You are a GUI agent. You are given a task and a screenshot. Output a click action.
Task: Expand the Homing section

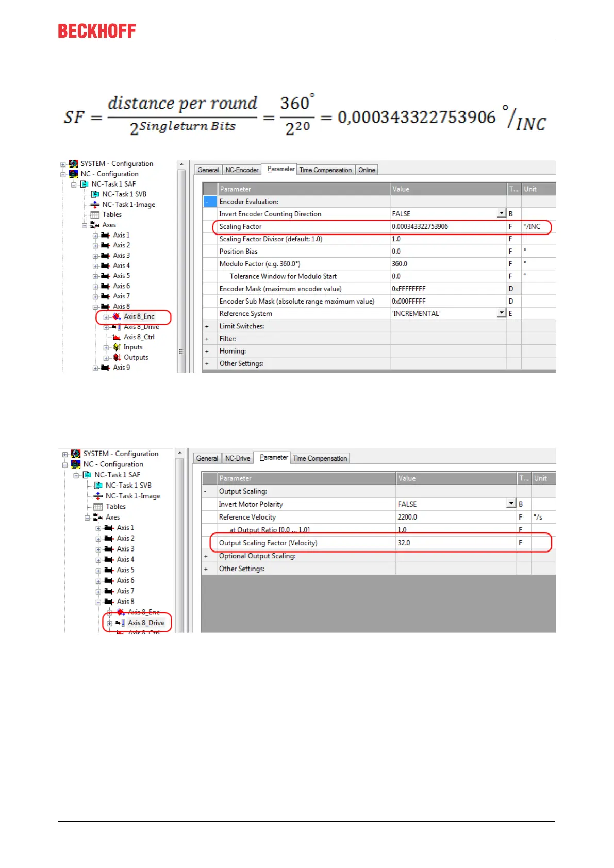click(207, 351)
